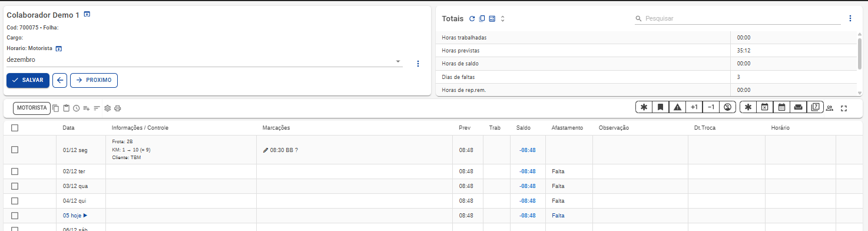Check the box for row 04/12 qui

coord(15,201)
